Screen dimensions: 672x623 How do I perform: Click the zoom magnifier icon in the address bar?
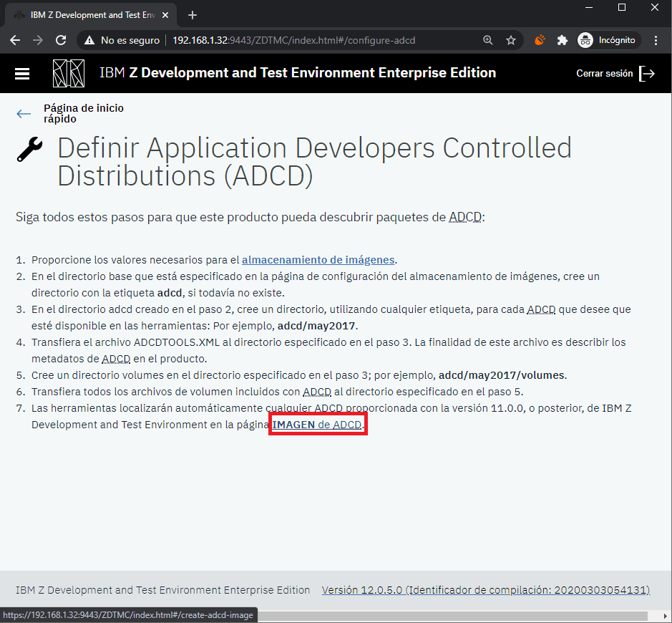488,41
